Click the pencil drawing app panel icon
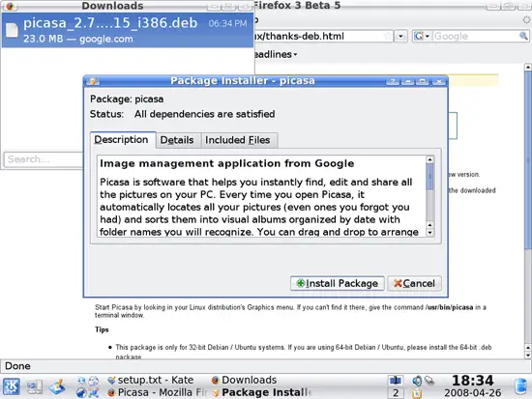Image resolution: width=532 pixels, height=399 pixels. [x=57, y=386]
